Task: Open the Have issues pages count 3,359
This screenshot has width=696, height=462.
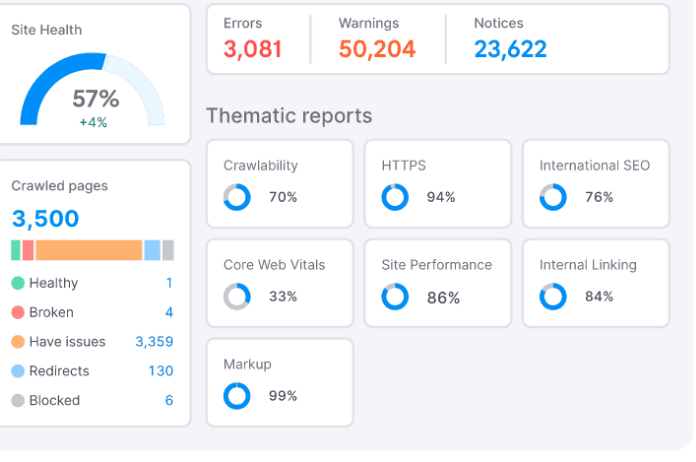Action: click(x=154, y=342)
